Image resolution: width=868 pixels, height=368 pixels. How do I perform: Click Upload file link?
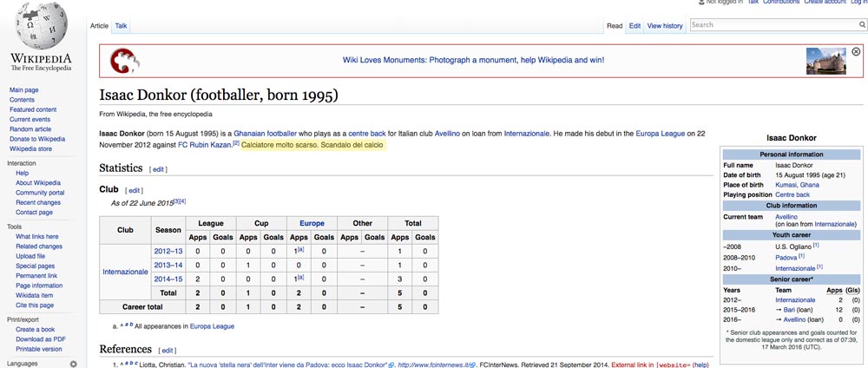[x=30, y=257]
